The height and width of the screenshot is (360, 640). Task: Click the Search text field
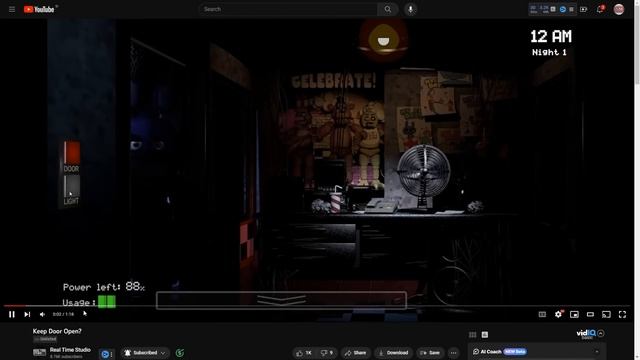point(288,9)
